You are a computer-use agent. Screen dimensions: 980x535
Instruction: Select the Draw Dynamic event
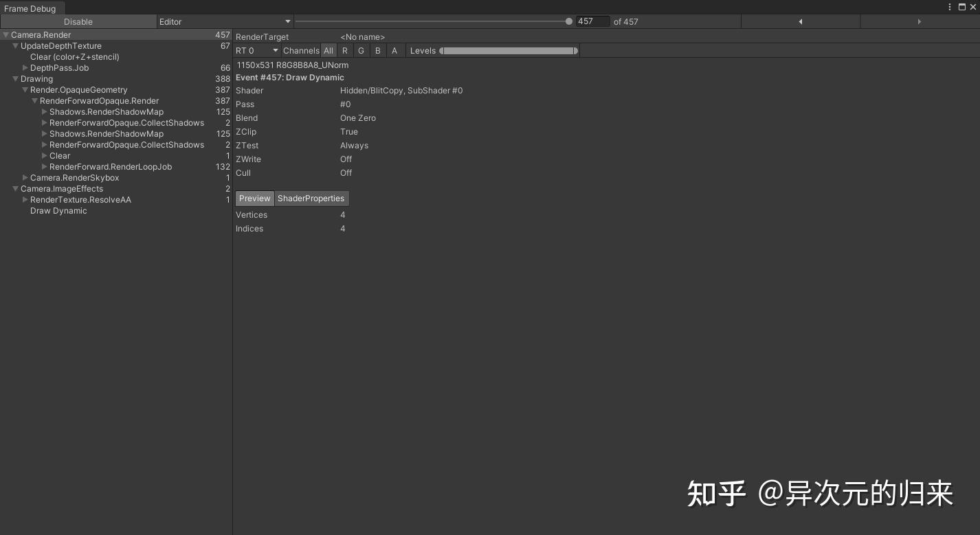tap(58, 211)
